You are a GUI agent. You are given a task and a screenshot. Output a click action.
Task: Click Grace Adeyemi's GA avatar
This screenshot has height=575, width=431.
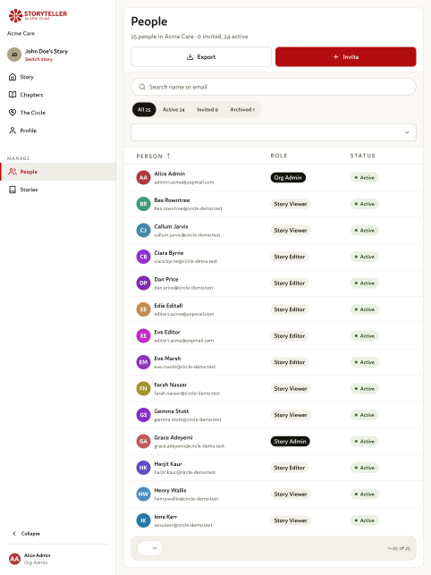pyautogui.click(x=143, y=442)
